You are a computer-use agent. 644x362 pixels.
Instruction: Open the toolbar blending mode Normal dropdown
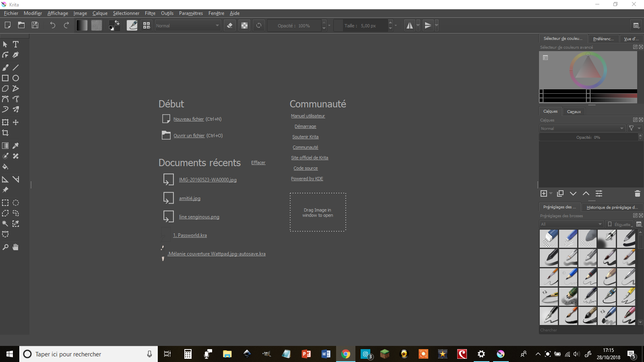coord(188,26)
